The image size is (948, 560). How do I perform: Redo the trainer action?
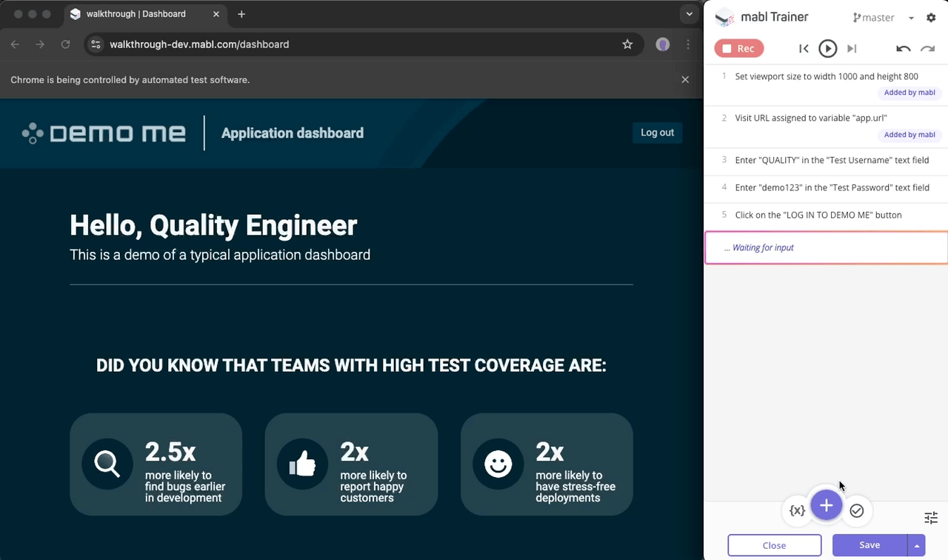(927, 48)
